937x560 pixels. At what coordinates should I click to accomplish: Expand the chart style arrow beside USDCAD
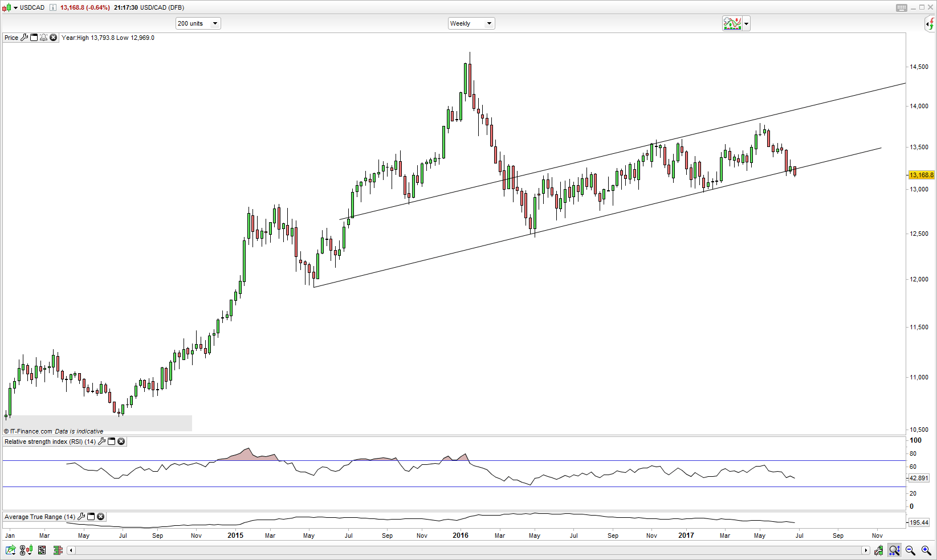tap(15, 7)
